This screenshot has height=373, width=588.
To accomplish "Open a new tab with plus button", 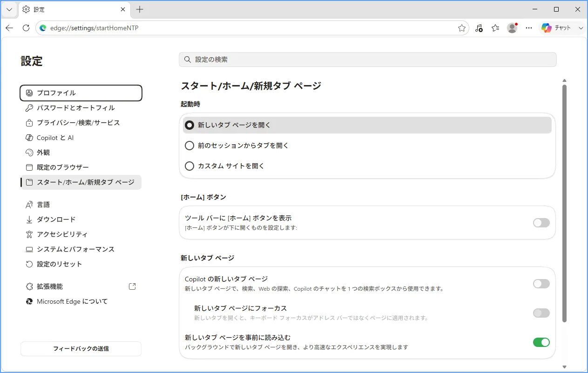I will click(140, 9).
